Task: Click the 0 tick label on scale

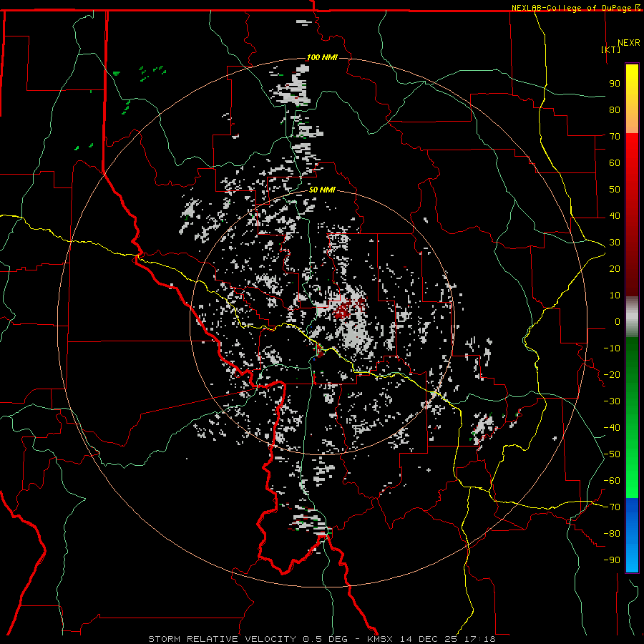Action: coord(618,321)
